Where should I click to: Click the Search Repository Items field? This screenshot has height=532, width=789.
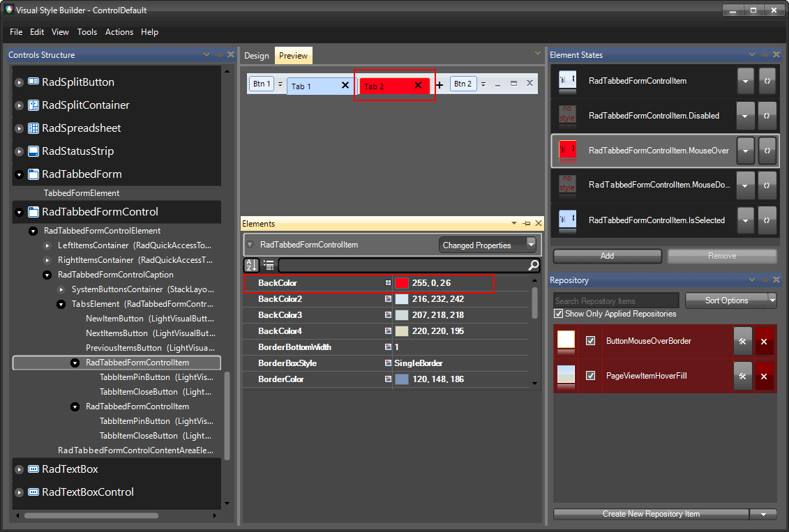pyautogui.click(x=617, y=301)
